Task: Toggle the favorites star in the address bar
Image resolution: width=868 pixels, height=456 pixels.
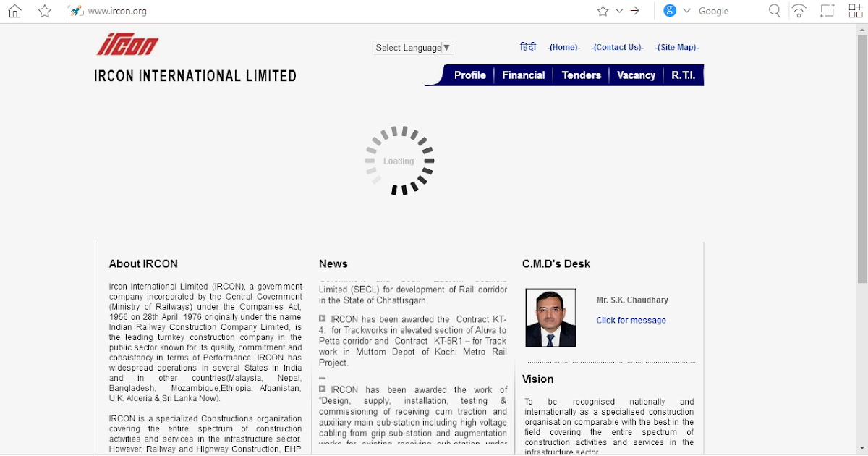Action: [603, 11]
